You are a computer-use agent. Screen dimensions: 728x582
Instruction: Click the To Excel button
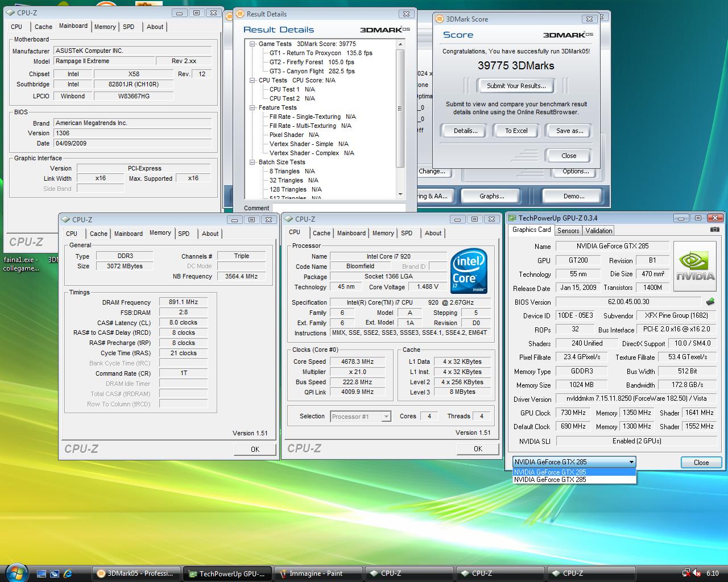(516, 131)
